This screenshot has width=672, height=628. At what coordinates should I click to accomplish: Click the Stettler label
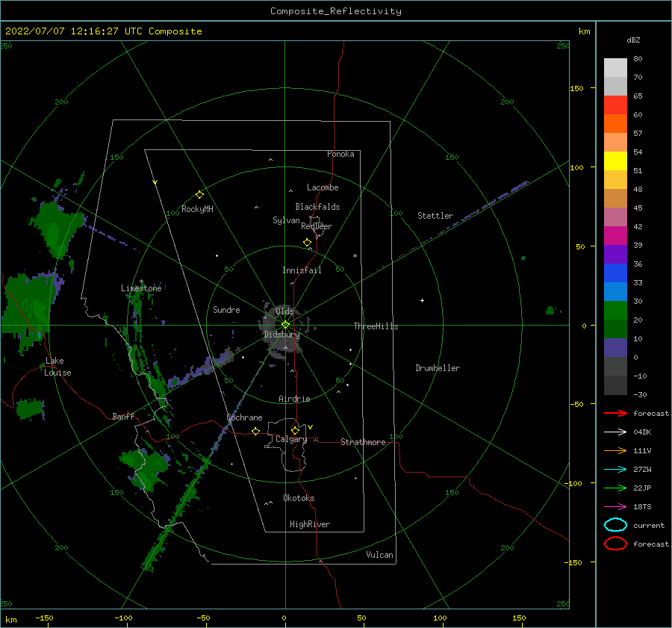pyautogui.click(x=435, y=216)
